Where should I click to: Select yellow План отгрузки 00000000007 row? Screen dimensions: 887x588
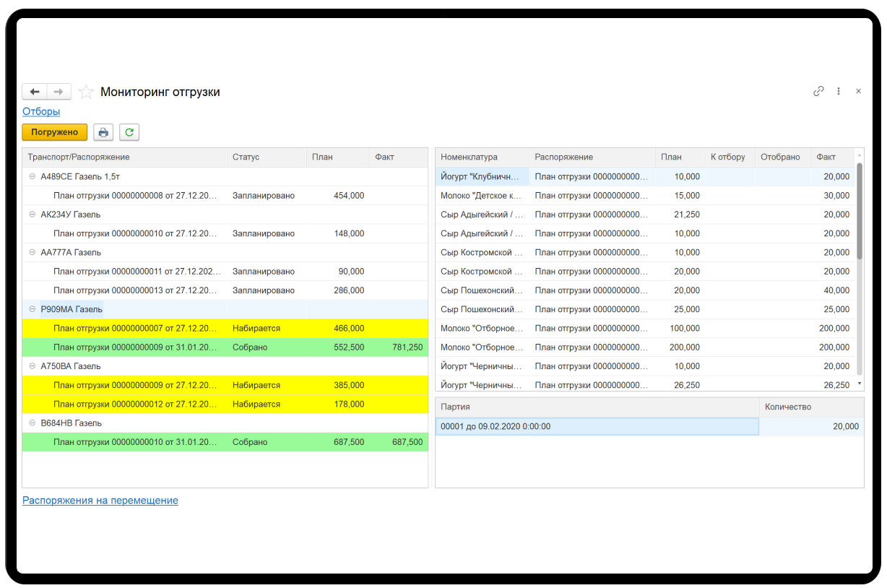[x=225, y=328]
